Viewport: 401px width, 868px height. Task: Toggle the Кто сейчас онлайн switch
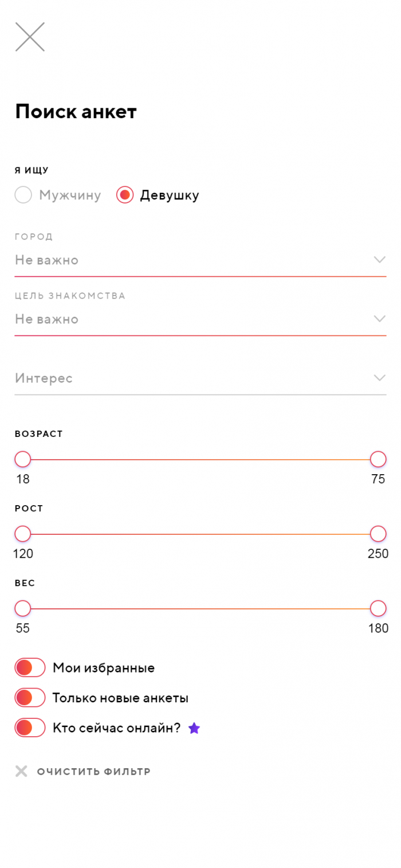pos(30,728)
